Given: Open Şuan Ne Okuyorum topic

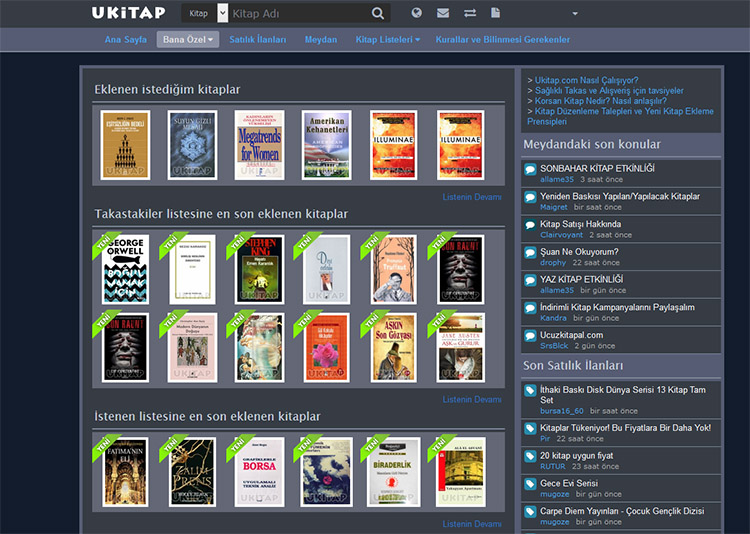Looking at the screenshot, I should pyautogui.click(x=579, y=252).
